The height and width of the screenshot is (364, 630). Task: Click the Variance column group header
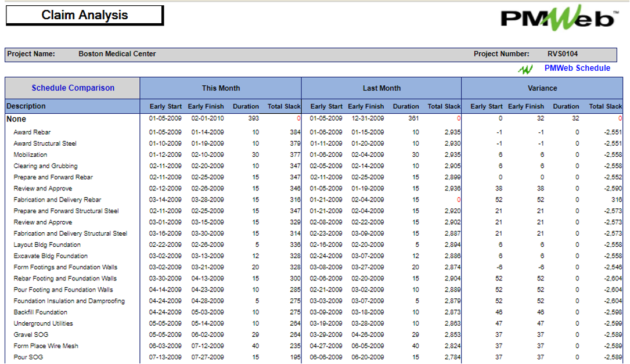coord(542,88)
